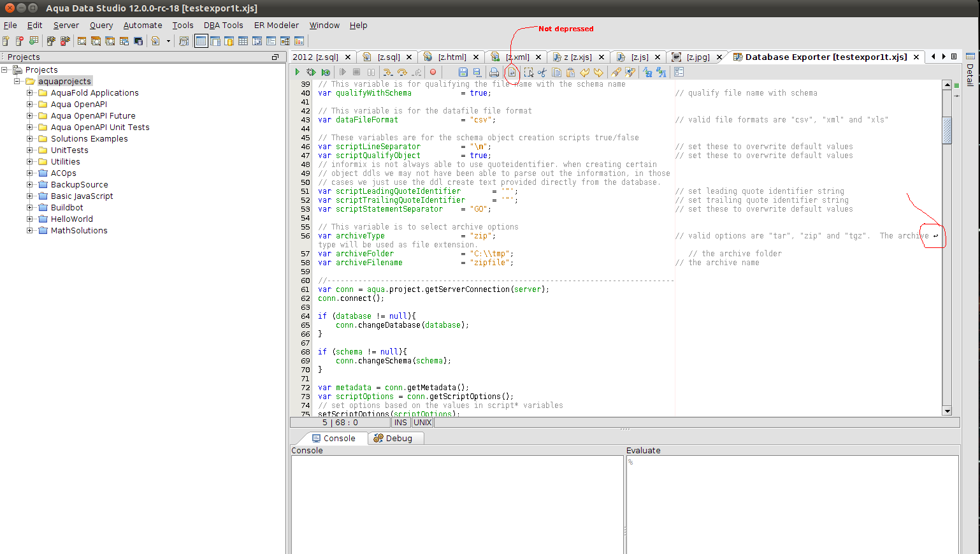Select the Console tab
This screenshot has height=554, width=980.
pyautogui.click(x=333, y=438)
